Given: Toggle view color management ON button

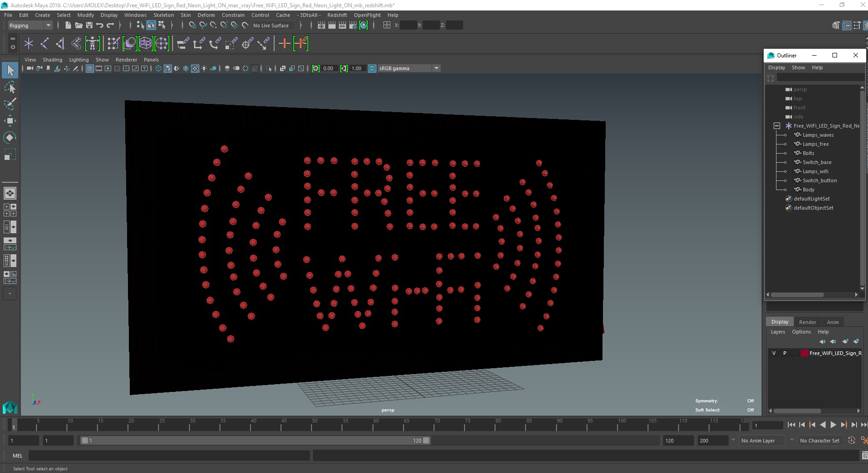Looking at the screenshot, I should point(372,68).
